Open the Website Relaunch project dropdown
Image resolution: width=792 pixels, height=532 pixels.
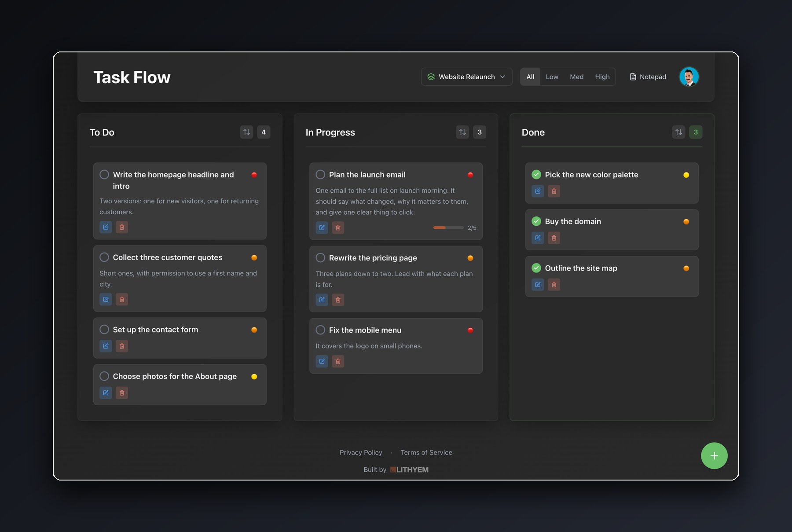click(466, 77)
